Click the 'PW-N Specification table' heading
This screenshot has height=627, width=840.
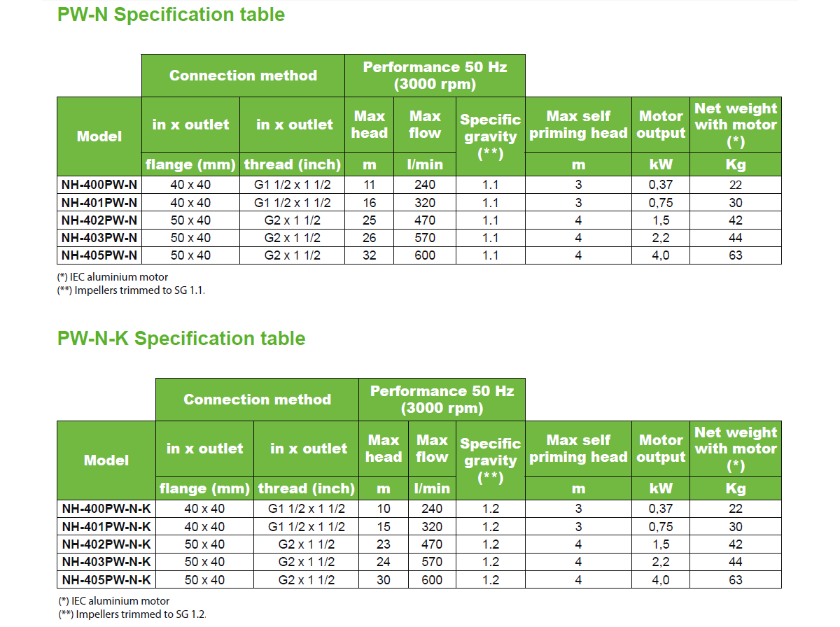171,15
